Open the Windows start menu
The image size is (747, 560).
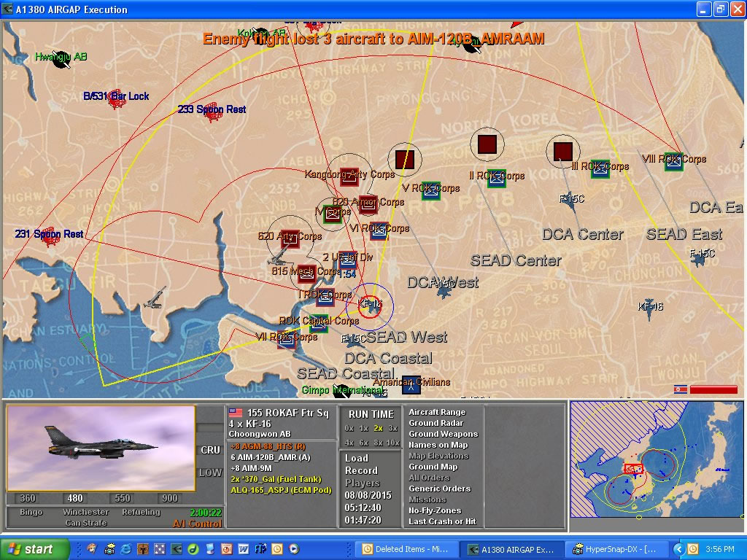(x=35, y=549)
